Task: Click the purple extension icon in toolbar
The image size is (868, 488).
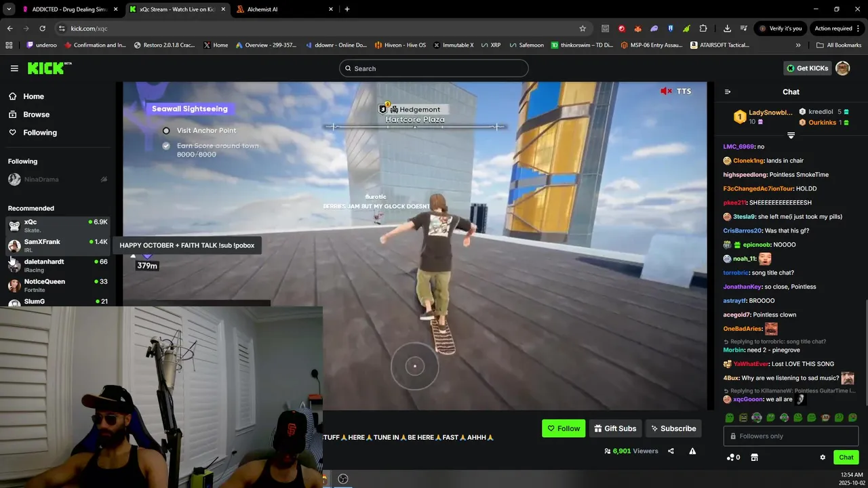Action: pyautogui.click(x=654, y=28)
